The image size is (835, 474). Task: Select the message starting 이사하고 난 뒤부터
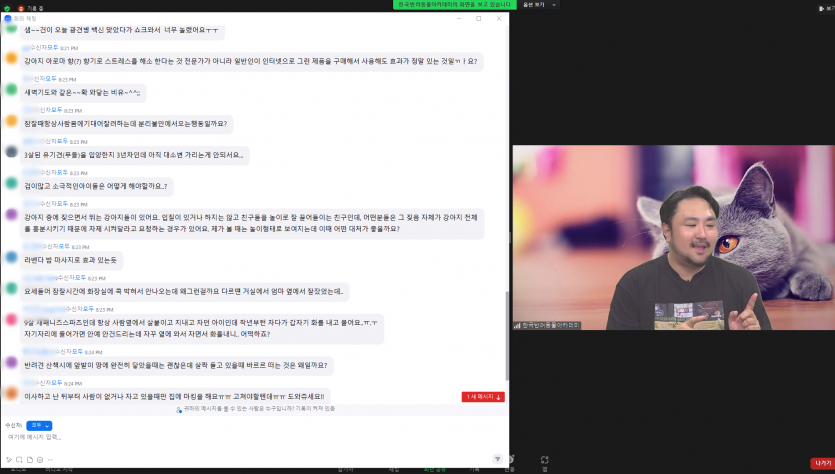(175, 397)
